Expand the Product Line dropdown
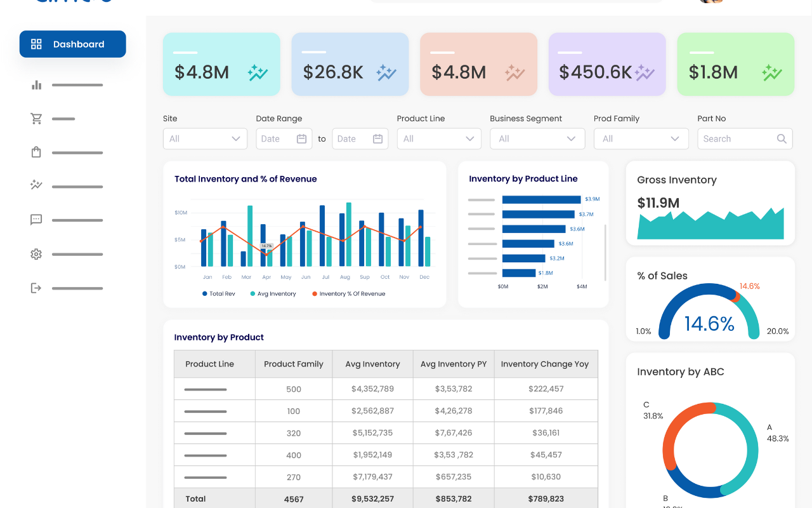 tap(439, 138)
